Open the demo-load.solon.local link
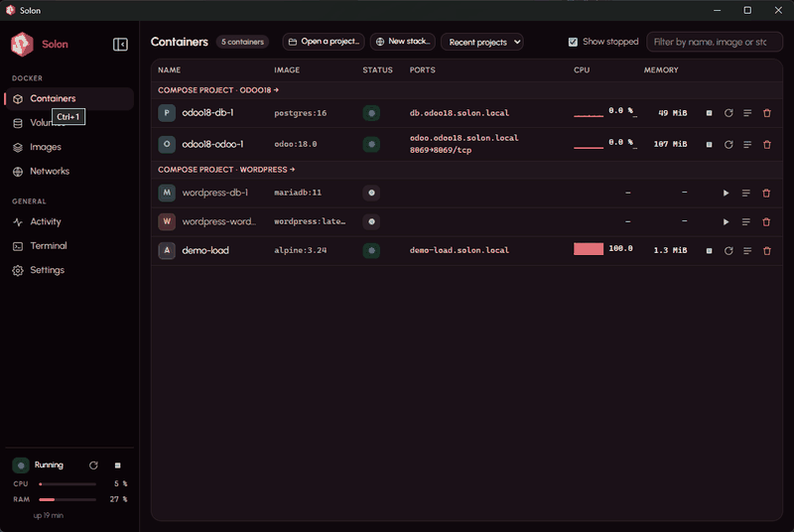 click(x=460, y=250)
